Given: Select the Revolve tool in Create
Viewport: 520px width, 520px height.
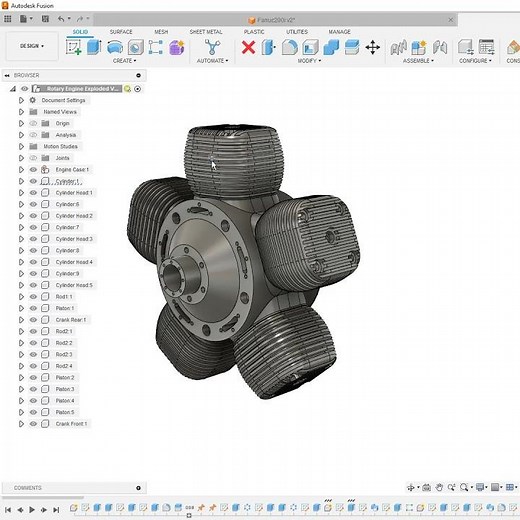Looking at the screenshot, I should coord(115,47).
